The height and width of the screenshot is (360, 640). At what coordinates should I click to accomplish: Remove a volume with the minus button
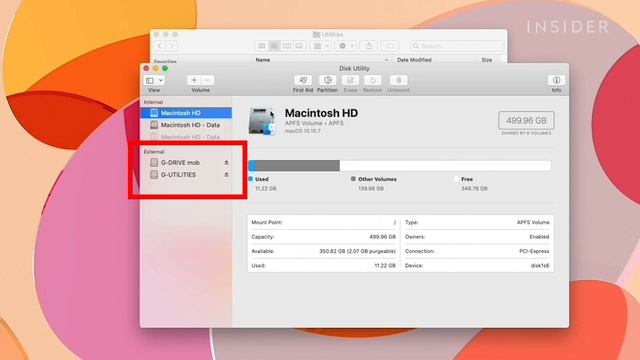click(x=207, y=80)
